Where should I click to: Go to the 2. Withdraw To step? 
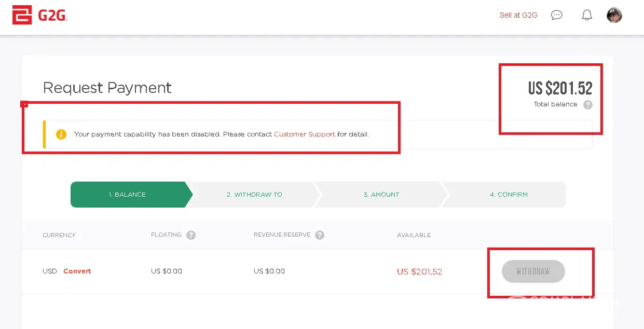click(254, 195)
